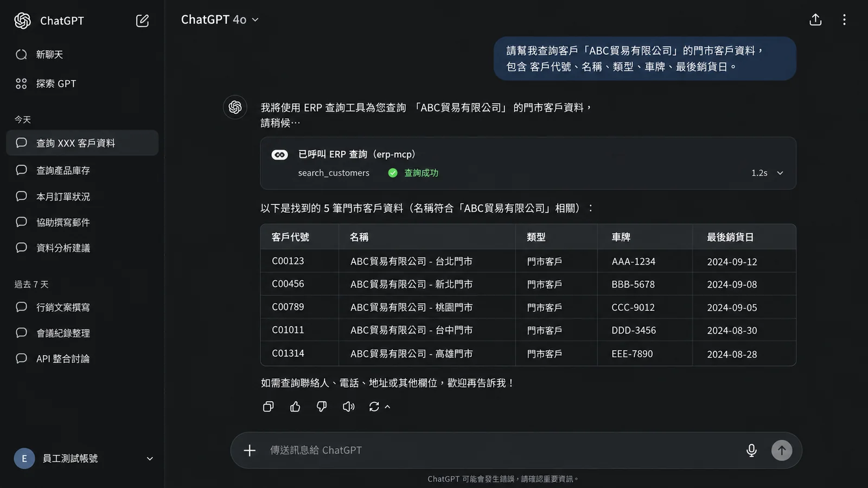Click the share conversation icon
Image resolution: width=868 pixels, height=488 pixels.
click(815, 20)
